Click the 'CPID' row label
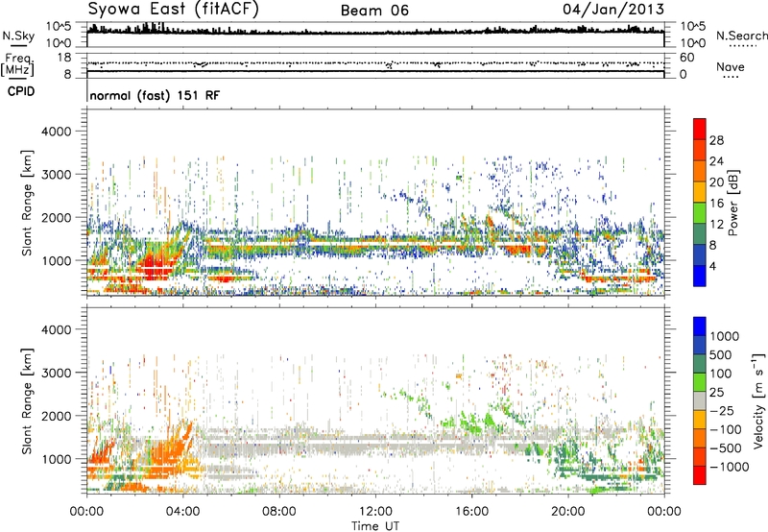Image resolution: width=768 pixels, height=532 pixels. point(21,91)
